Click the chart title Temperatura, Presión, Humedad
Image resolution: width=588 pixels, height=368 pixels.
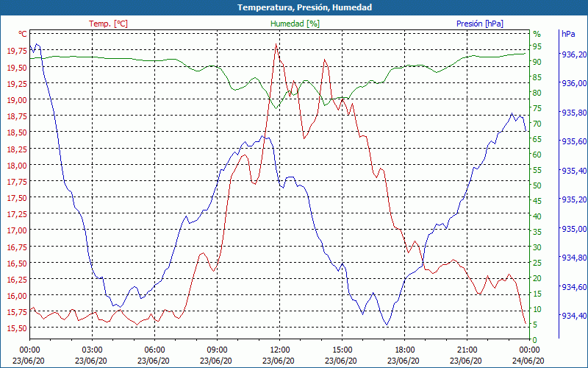pyautogui.click(x=304, y=7)
